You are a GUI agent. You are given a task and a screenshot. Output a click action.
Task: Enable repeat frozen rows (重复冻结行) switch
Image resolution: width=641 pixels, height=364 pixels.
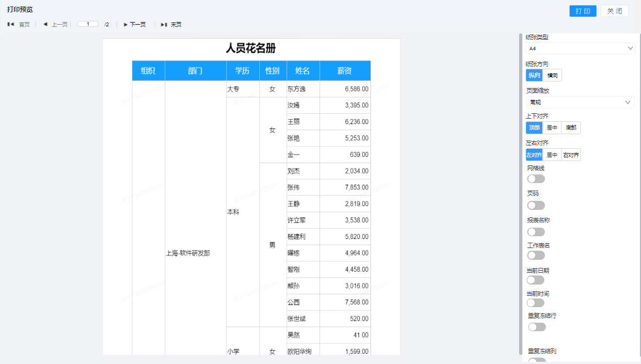coord(537,327)
